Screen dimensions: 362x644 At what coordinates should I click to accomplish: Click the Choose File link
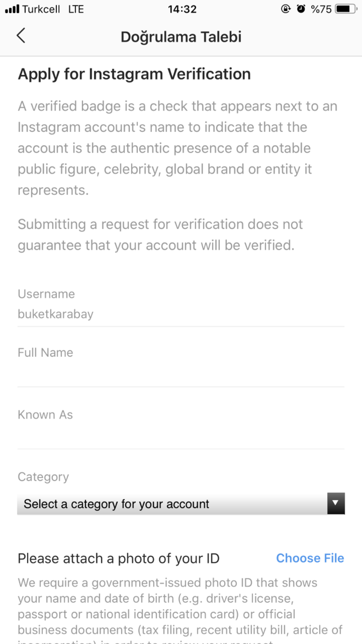[x=310, y=558]
